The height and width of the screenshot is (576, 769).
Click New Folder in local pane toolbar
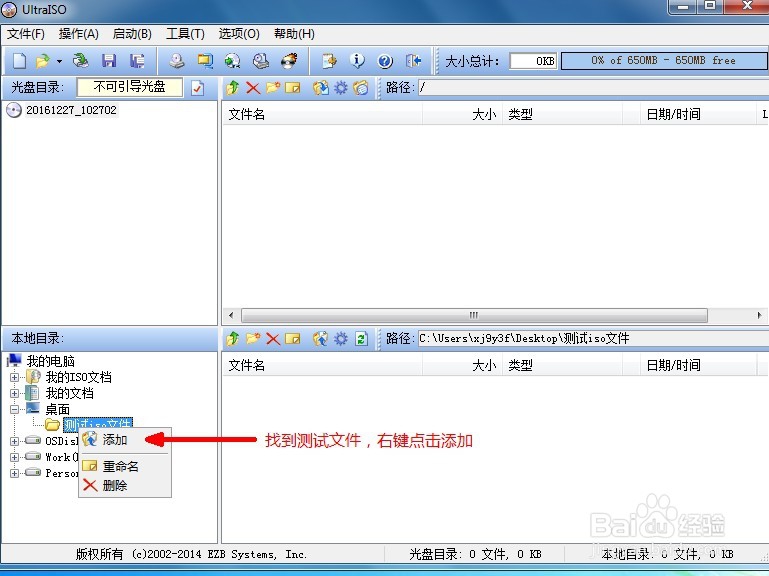coord(253,339)
